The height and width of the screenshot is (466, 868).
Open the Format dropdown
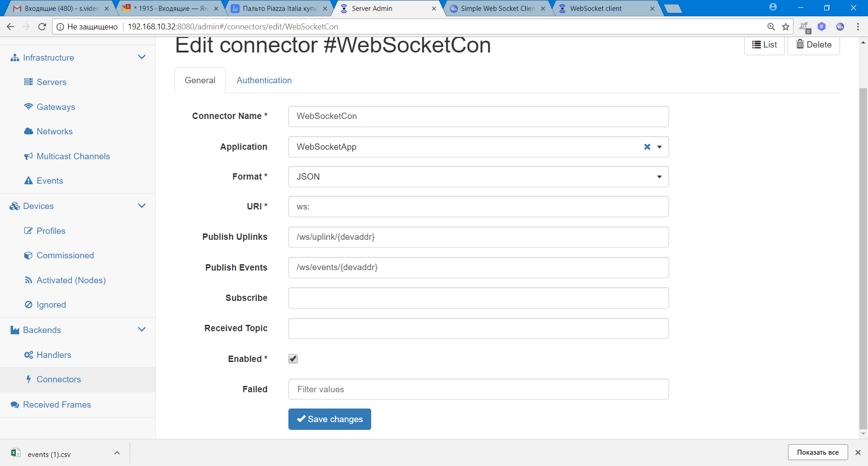tap(659, 176)
